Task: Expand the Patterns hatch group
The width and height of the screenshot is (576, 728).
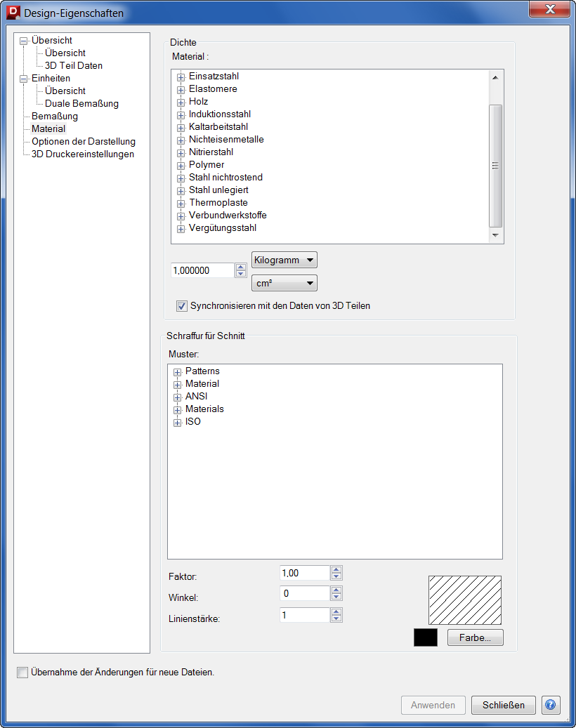Action: 177,372
